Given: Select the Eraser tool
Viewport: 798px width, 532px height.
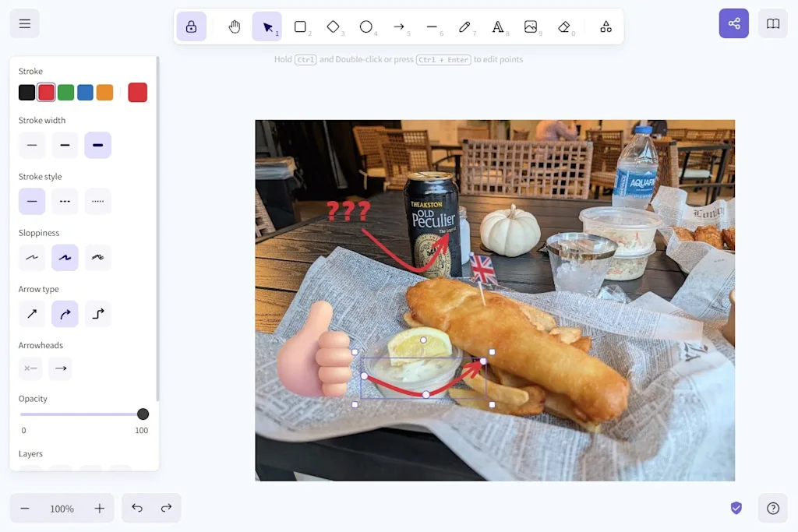Looking at the screenshot, I should coord(563,26).
